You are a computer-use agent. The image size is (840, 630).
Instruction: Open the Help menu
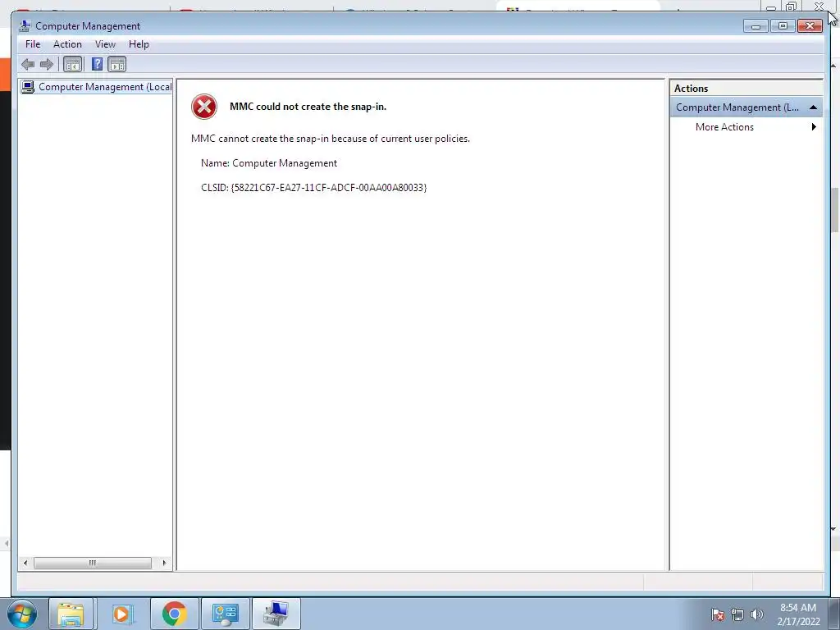(139, 44)
